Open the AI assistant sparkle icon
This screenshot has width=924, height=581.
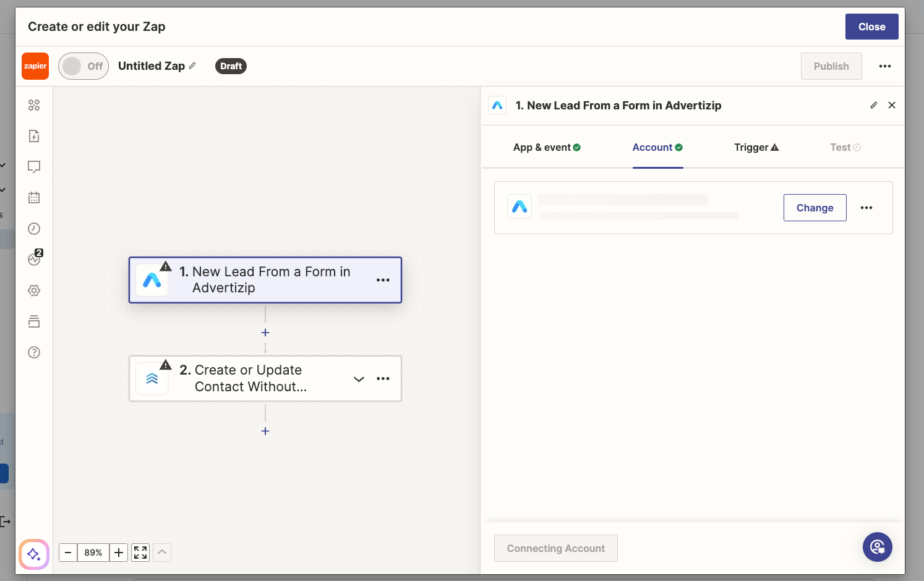point(34,554)
